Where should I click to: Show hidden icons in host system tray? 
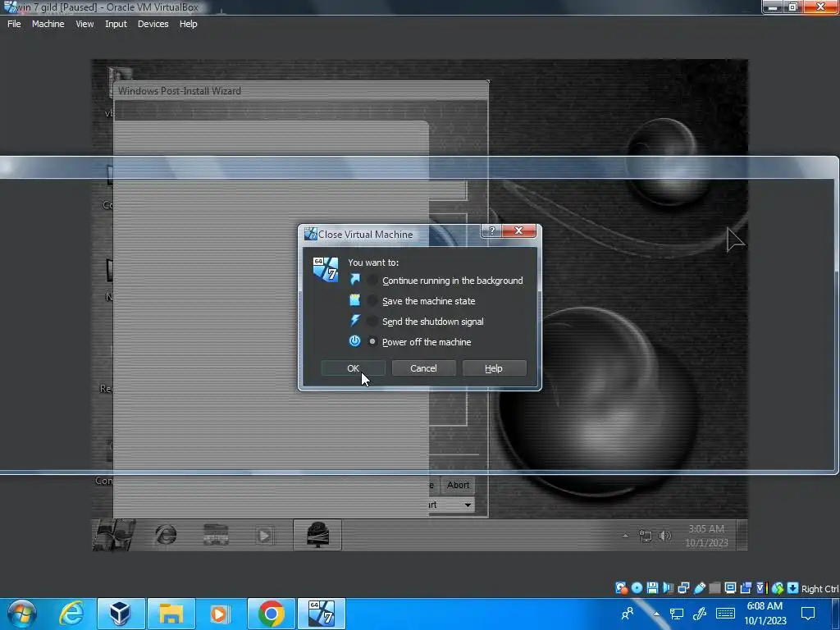[656, 614]
